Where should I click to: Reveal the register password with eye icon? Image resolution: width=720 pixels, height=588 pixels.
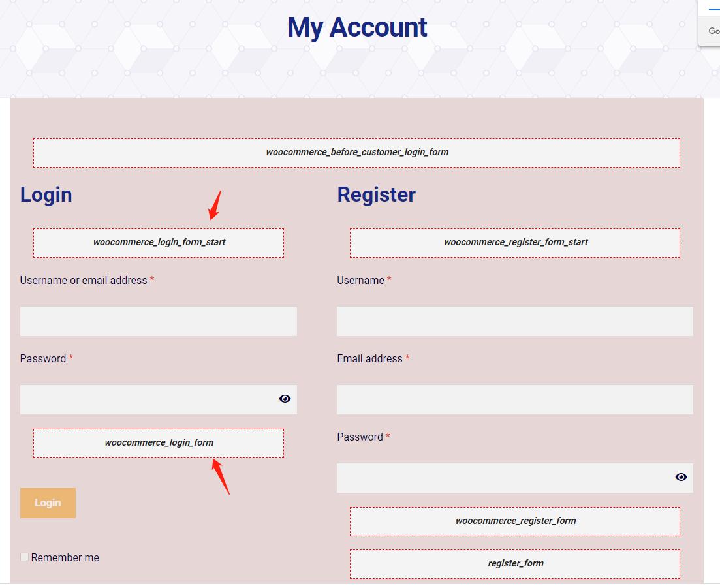[x=681, y=477]
